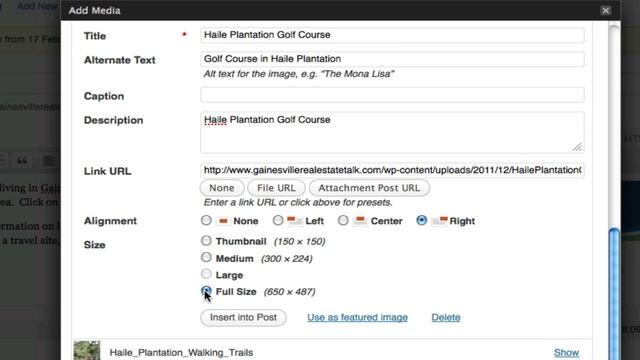Edit the Description text area
This screenshot has height=360, width=640.
pyautogui.click(x=392, y=132)
